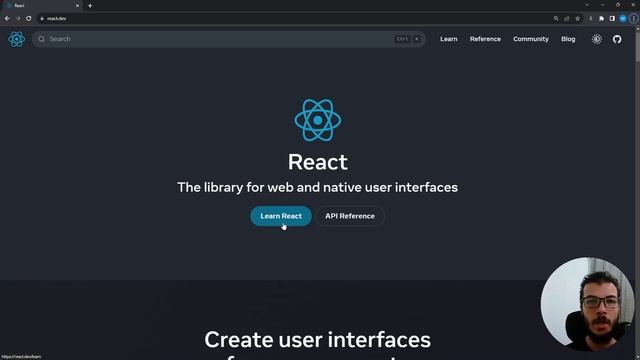Toggle the light/dark theme icon

(597, 39)
